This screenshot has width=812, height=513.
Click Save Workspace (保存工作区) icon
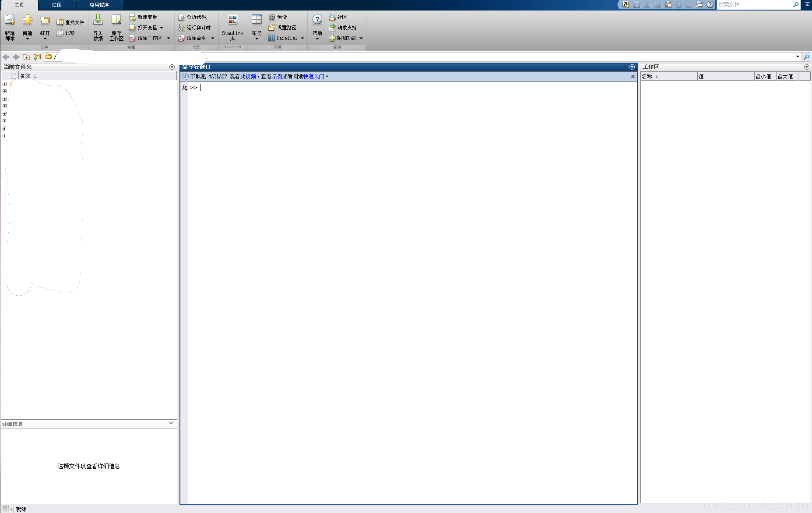(116, 20)
